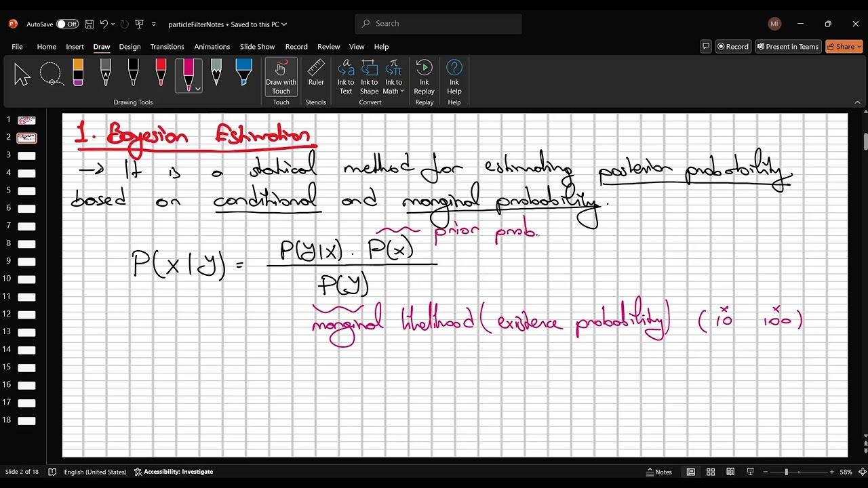The height and width of the screenshot is (488, 868).
Task: Switch to the Slide Show tab
Action: pos(257,47)
